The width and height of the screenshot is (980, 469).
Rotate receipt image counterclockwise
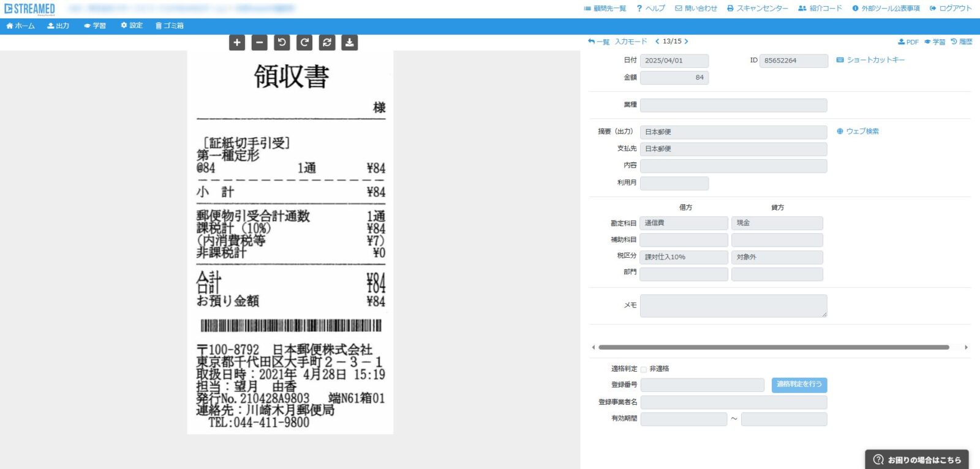pyautogui.click(x=282, y=42)
